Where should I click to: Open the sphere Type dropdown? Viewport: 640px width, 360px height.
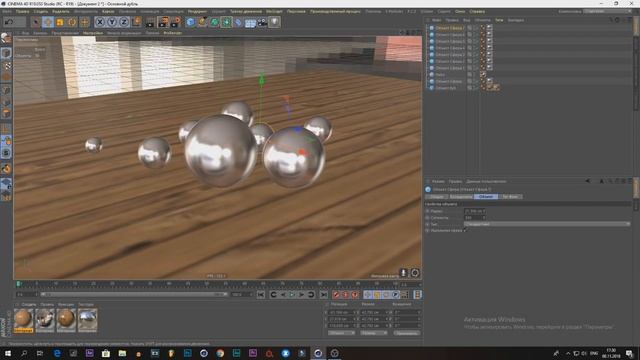pyautogui.click(x=547, y=224)
